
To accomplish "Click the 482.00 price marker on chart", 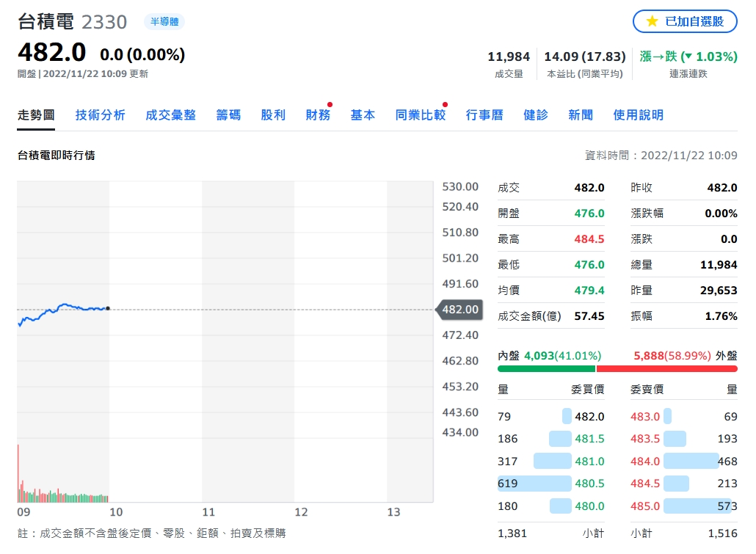I will (459, 309).
